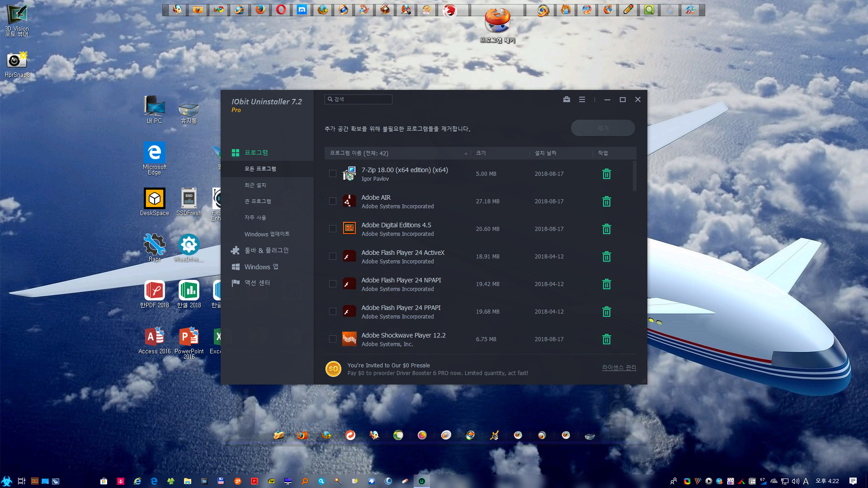This screenshot has width=868, height=488.
Task: Open 내 PC desktop icon
Action: [154, 110]
